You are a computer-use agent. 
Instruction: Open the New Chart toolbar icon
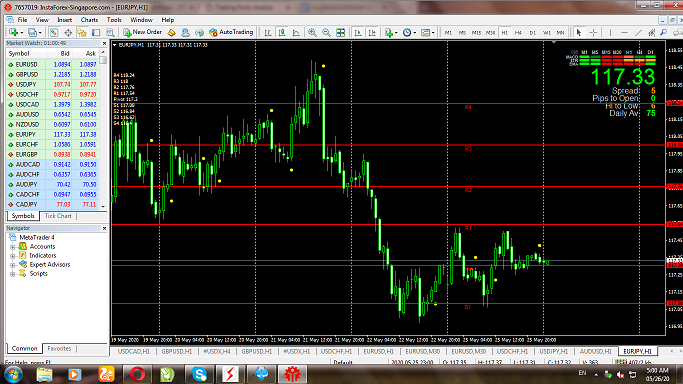click(x=14, y=32)
